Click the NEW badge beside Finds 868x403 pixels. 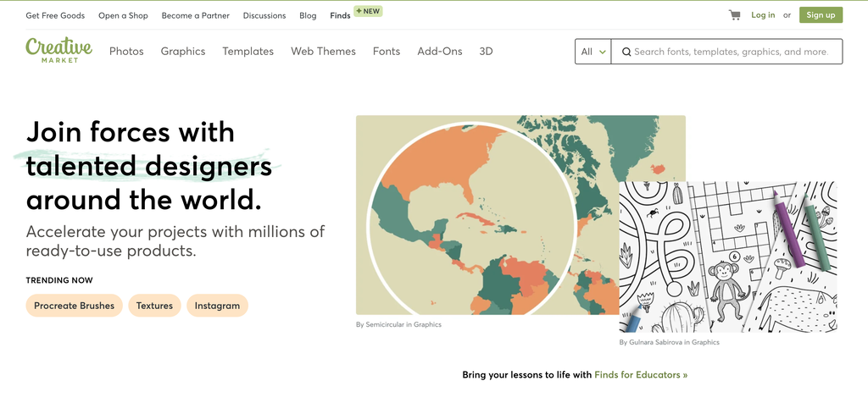pos(367,12)
